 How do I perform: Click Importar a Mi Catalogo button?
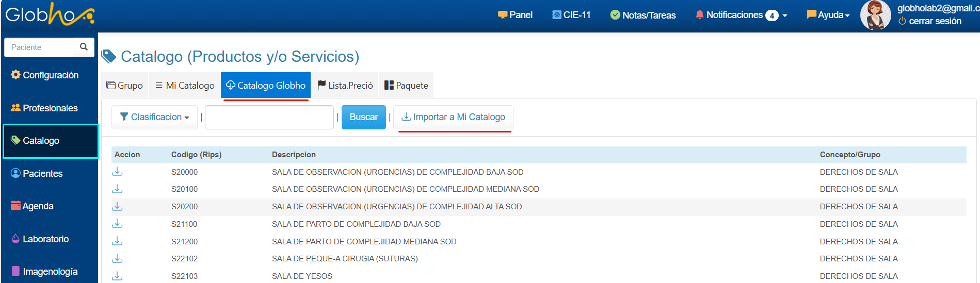(453, 117)
